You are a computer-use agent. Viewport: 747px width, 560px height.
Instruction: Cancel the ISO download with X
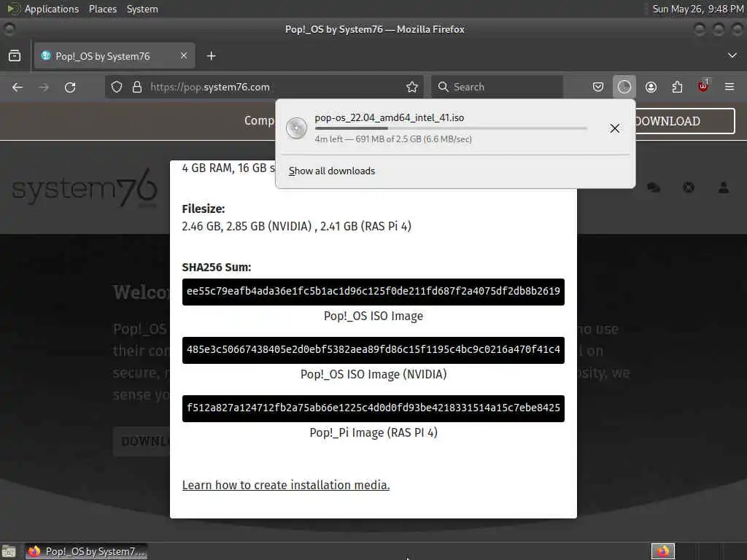click(x=614, y=128)
